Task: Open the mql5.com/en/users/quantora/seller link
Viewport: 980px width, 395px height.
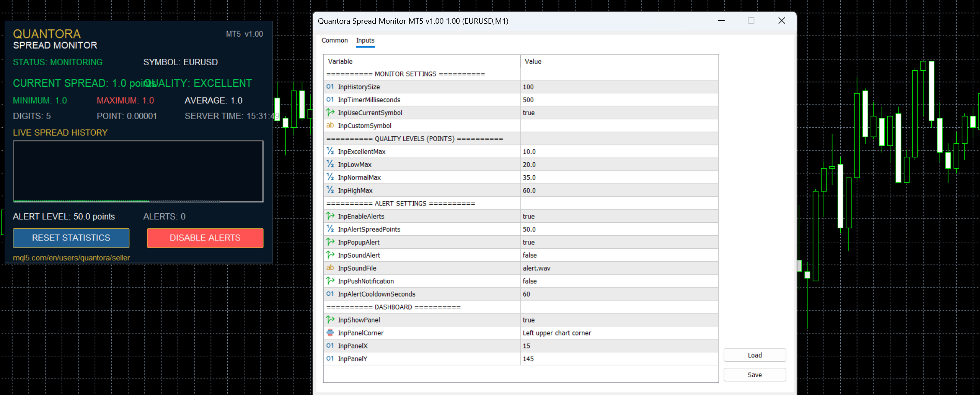Action: coord(71,258)
